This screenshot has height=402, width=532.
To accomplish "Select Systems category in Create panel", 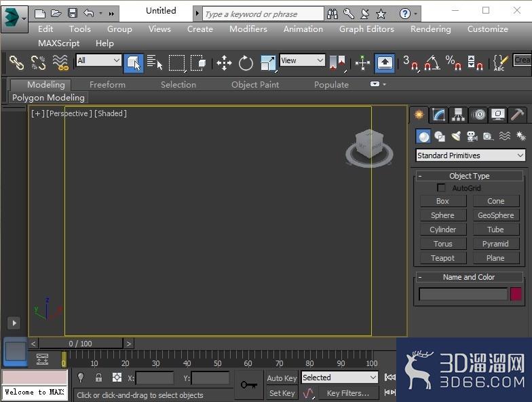I will [x=521, y=136].
